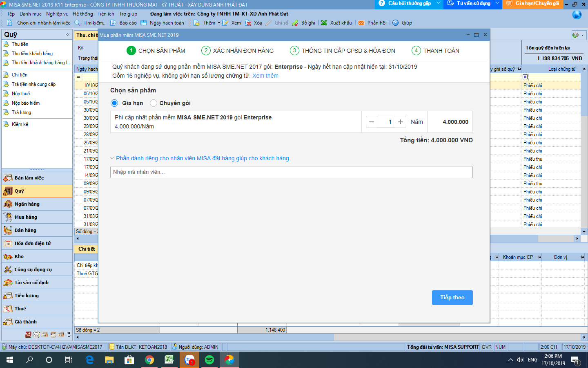
Task: Open the Danh mục menu
Action: point(30,14)
